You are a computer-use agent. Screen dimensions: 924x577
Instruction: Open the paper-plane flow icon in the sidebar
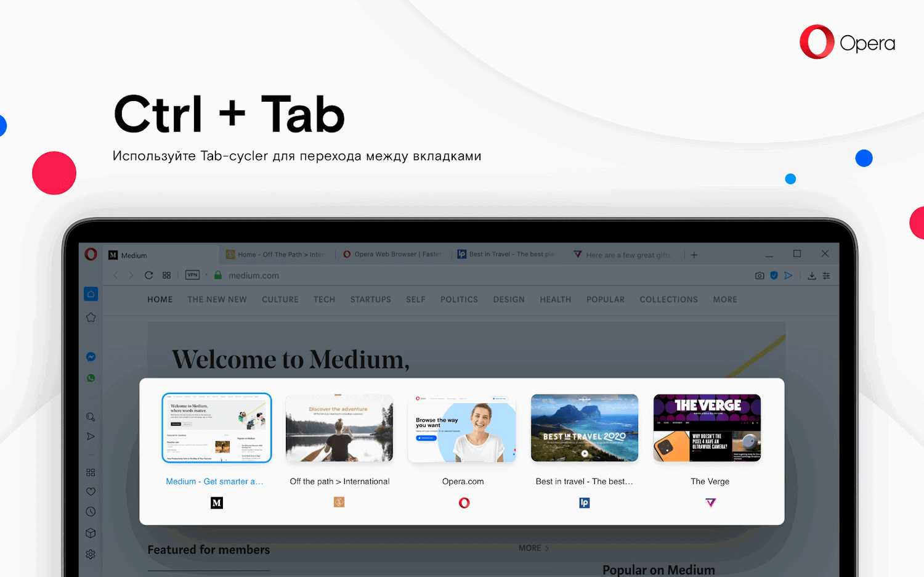point(91,436)
